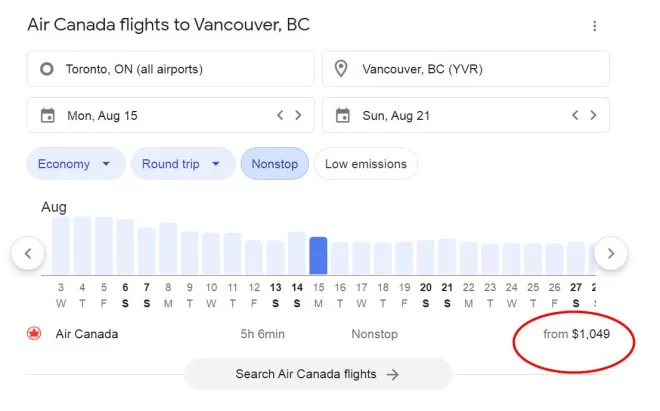This screenshot has width=660, height=411.
Task: Move return date to previous day
Action: pyautogui.click(x=575, y=115)
